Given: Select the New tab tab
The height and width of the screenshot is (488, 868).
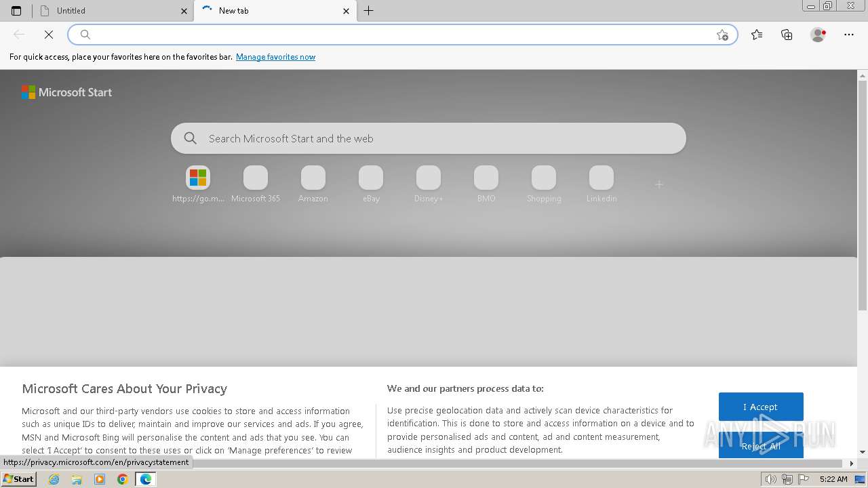Looking at the screenshot, I should (275, 11).
